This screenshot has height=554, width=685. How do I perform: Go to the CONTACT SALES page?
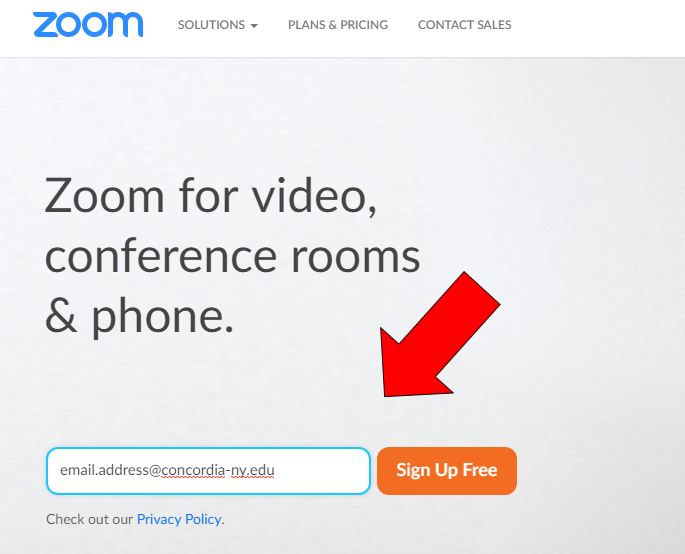point(464,25)
